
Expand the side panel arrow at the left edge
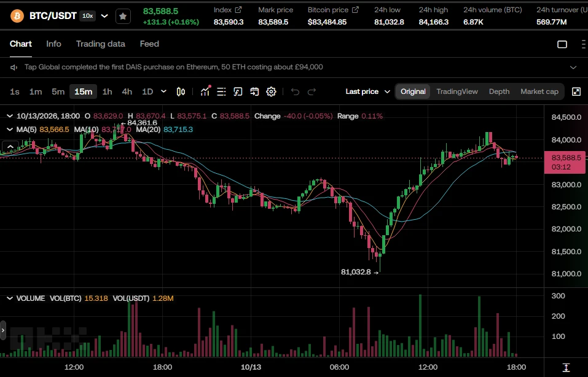[x=3, y=330]
